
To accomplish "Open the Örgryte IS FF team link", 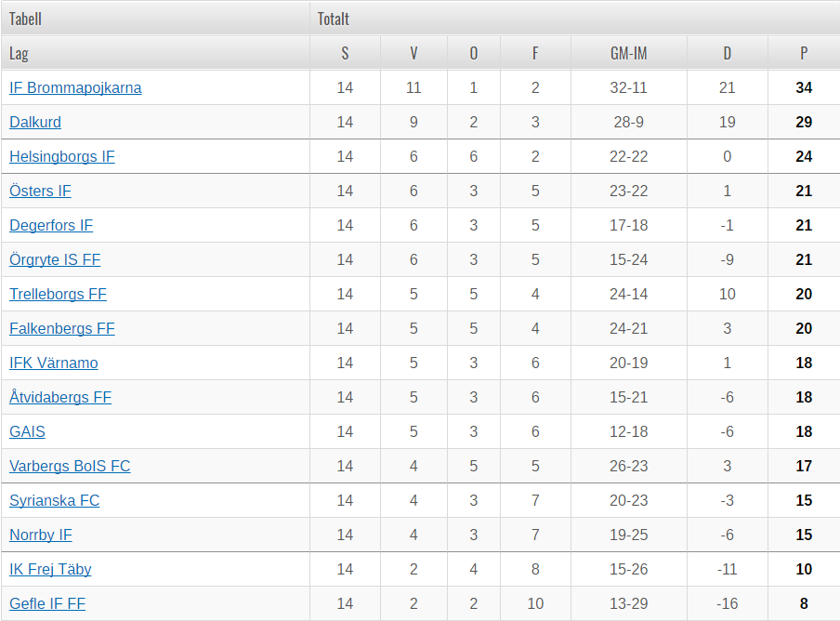I will pyautogui.click(x=55, y=260).
